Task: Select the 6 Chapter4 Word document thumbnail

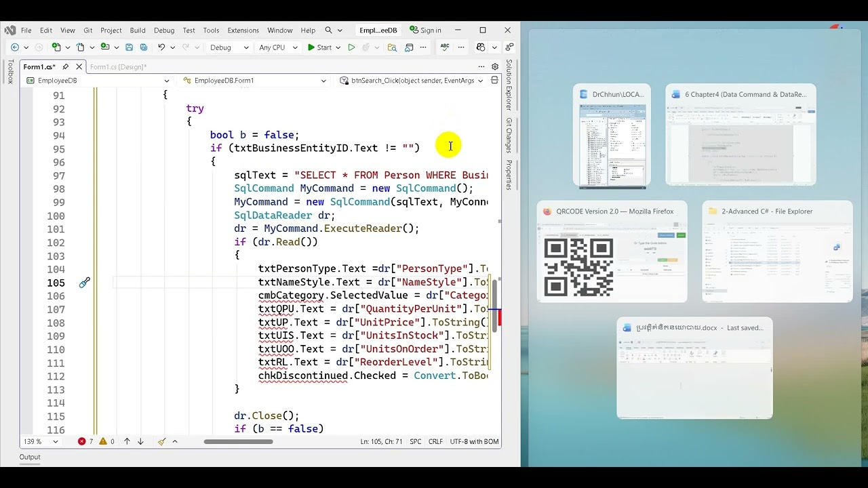Action: coord(741,135)
